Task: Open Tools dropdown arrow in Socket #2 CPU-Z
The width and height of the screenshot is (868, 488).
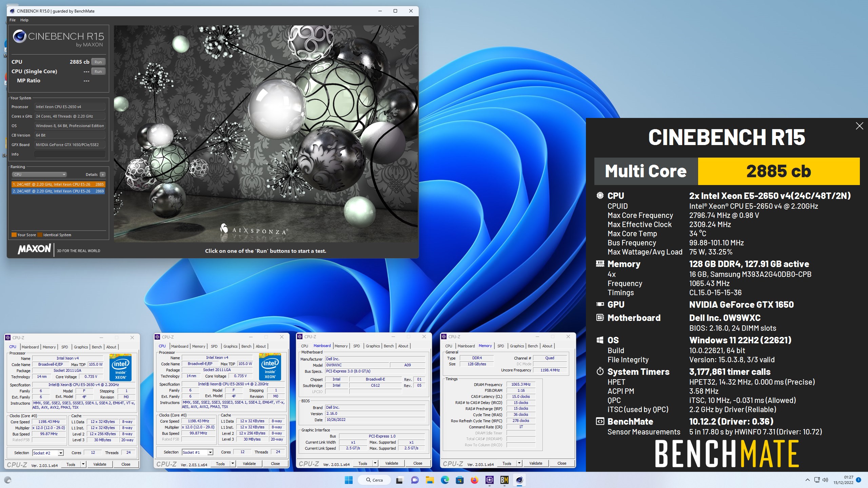Action: click(83, 464)
